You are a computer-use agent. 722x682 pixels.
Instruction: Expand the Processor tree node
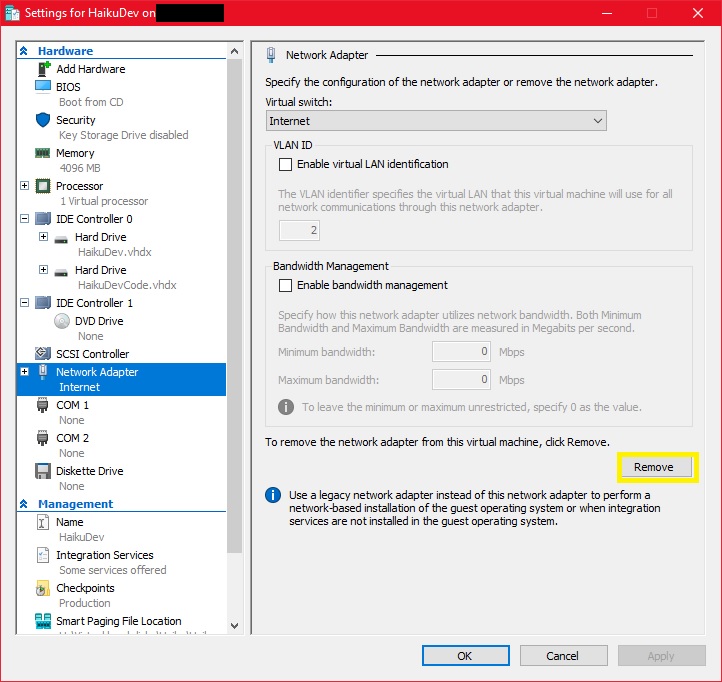25,186
